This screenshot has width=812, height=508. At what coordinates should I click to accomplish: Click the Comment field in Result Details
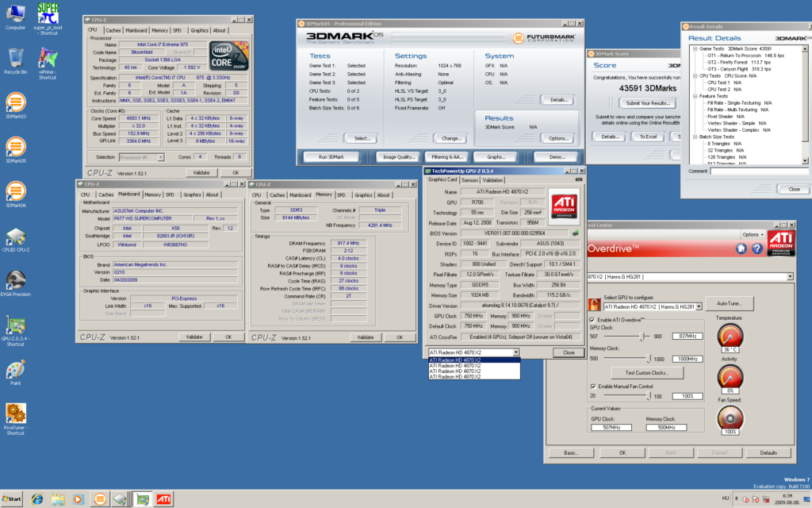758,171
